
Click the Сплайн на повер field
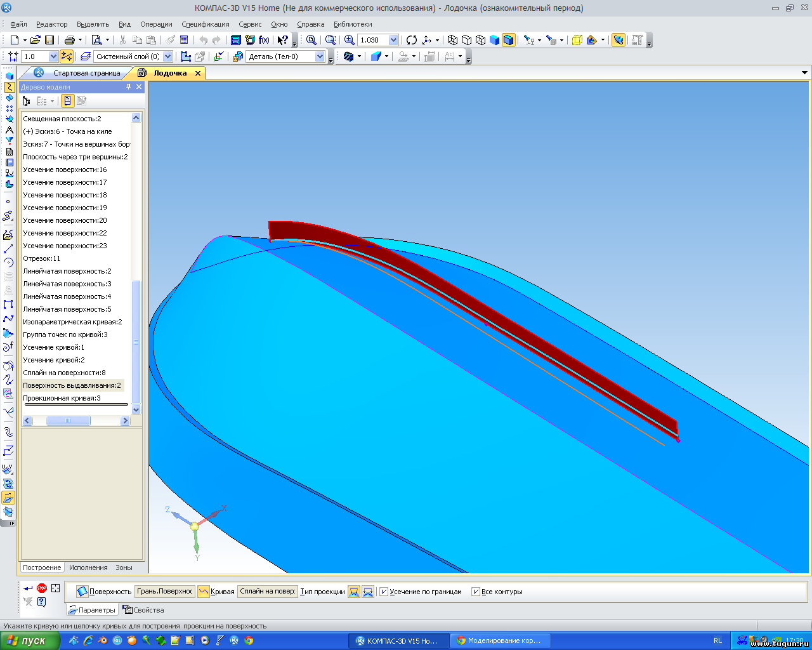point(267,591)
